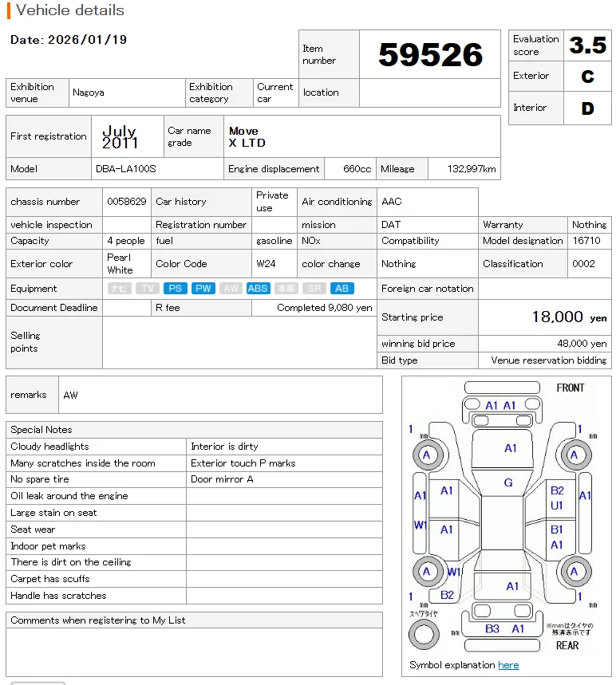Select the Seat wear note

(x=33, y=529)
